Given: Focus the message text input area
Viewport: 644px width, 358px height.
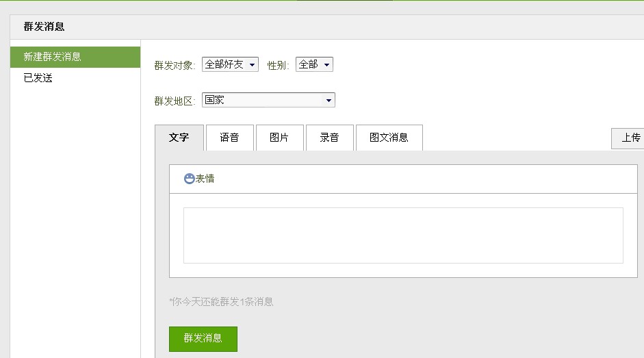Looking at the screenshot, I should (x=403, y=235).
